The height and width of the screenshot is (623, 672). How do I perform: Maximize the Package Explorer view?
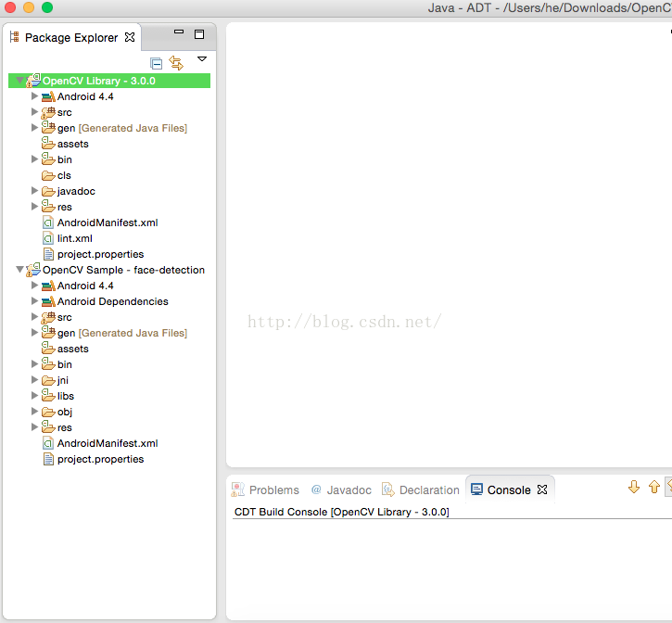(199, 34)
